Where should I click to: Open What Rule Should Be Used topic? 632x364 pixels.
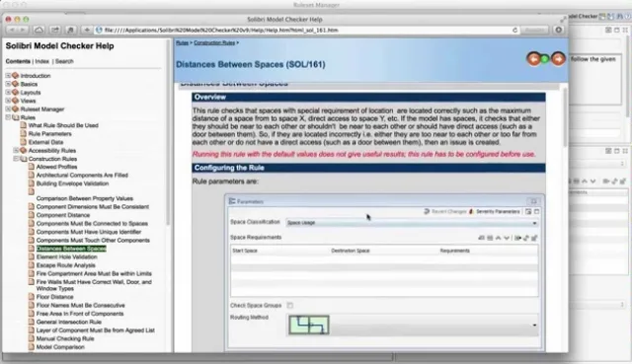(63, 125)
